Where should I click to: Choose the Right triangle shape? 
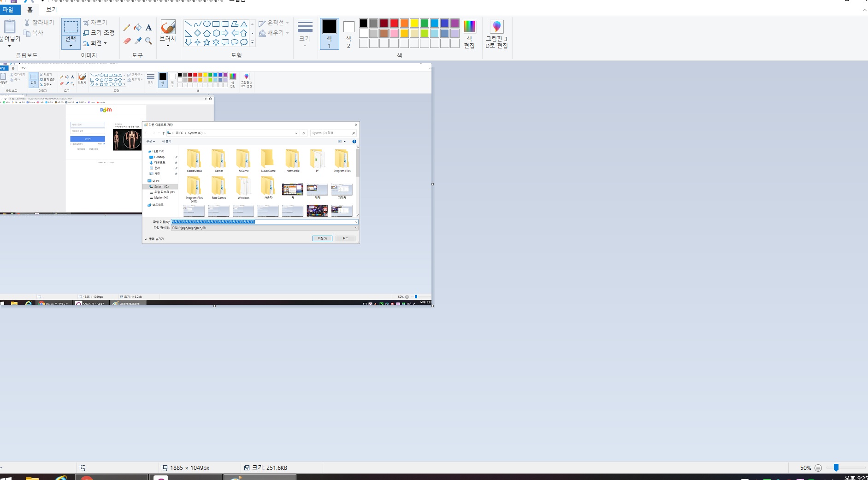[x=188, y=33]
